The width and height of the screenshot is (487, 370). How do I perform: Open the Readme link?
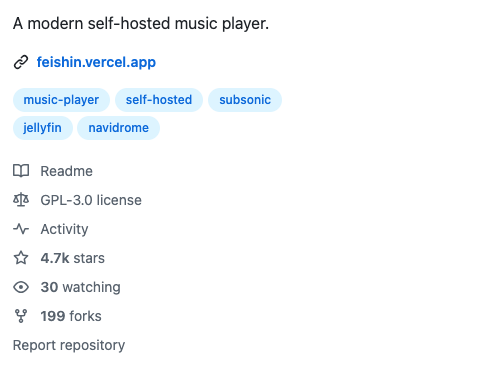pyautogui.click(x=66, y=171)
